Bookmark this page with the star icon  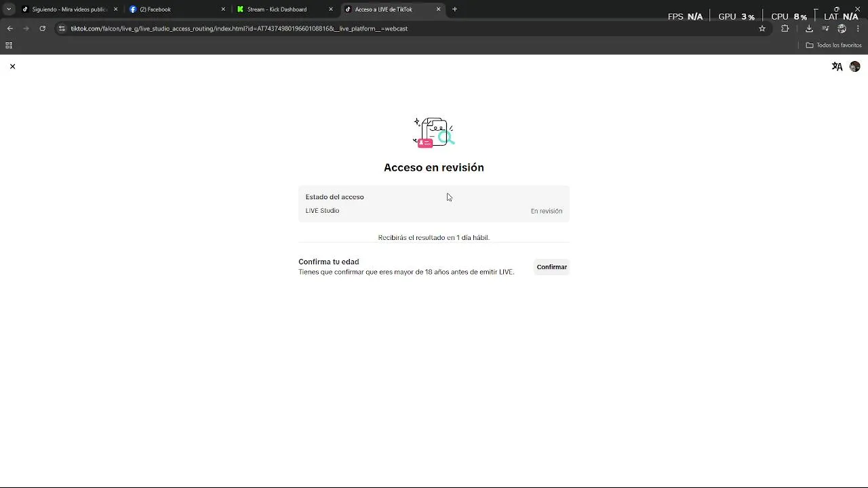point(762,28)
